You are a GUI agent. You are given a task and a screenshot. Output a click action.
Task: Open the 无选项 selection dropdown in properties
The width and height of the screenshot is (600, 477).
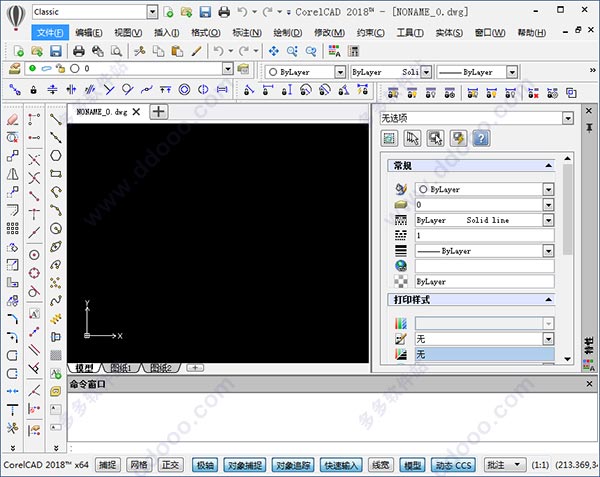[568, 118]
